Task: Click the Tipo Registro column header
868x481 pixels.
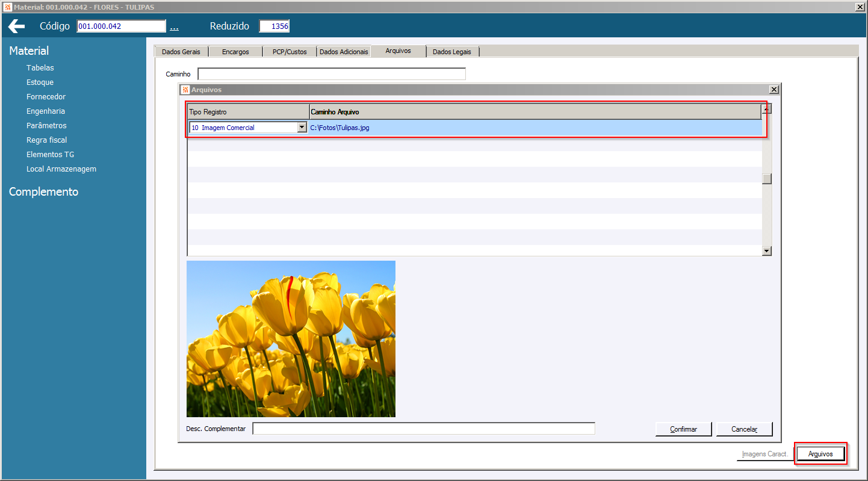Action: [x=248, y=112]
